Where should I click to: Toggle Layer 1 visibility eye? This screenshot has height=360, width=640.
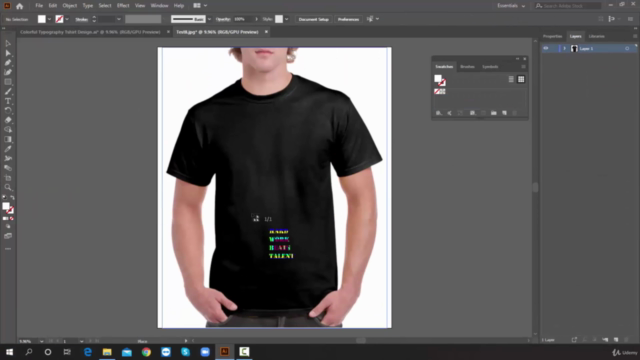coord(546,49)
